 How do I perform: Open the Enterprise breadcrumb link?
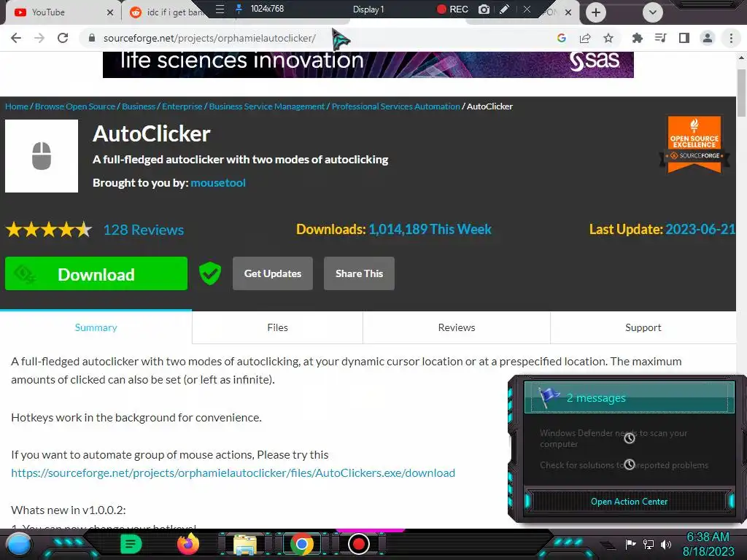click(182, 106)
